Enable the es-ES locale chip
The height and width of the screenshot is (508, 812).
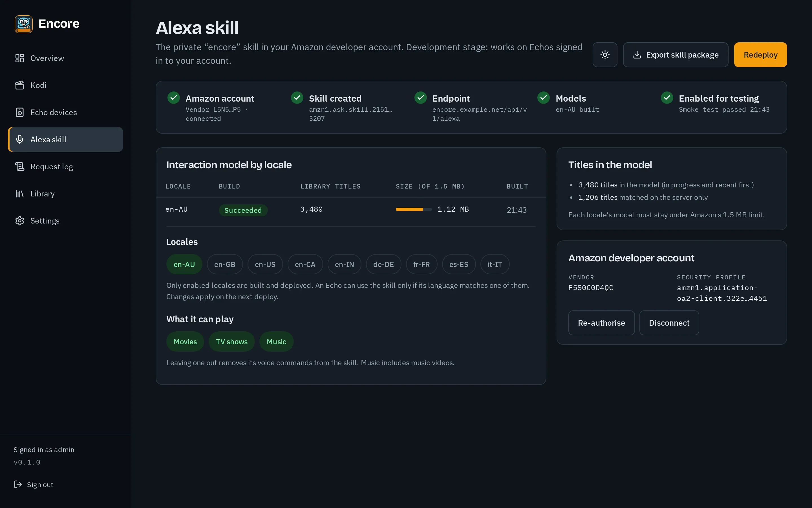(x=459, y=264)
